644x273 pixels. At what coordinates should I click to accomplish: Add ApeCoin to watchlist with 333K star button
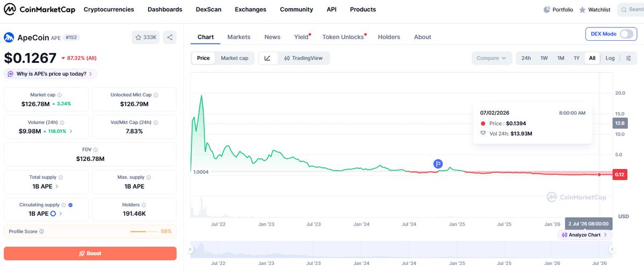(x=146, y=38)
